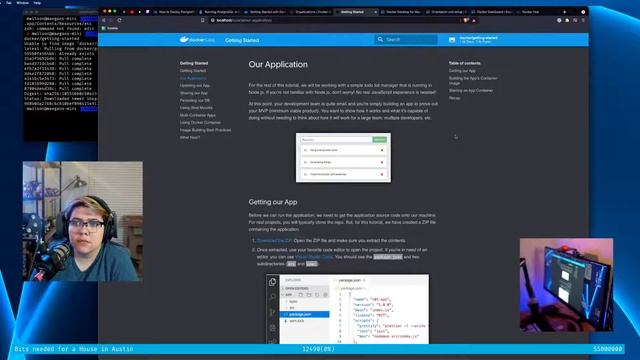Open Sharing our App in left nav
Screen dimensions: 640x360
194,93
